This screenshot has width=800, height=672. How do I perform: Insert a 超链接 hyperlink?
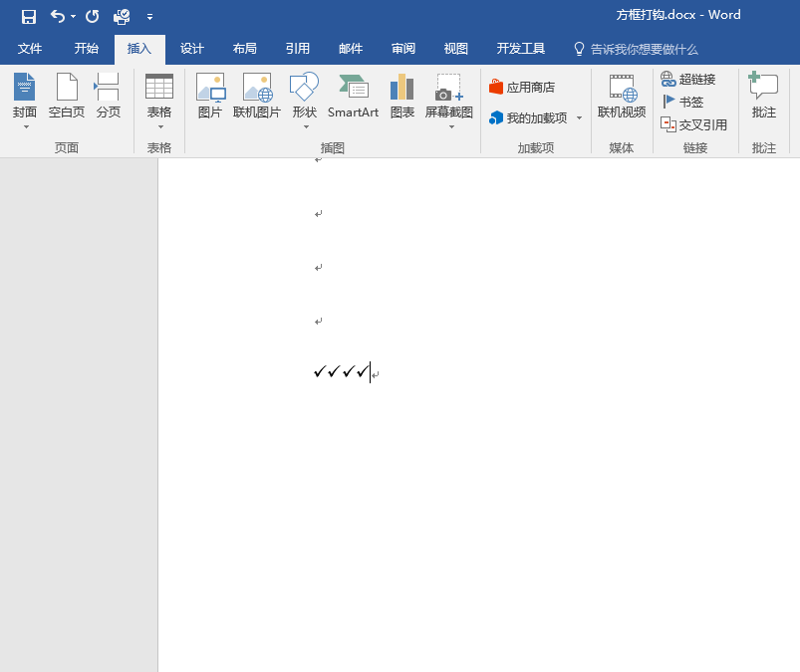click(x=687, y=79)
